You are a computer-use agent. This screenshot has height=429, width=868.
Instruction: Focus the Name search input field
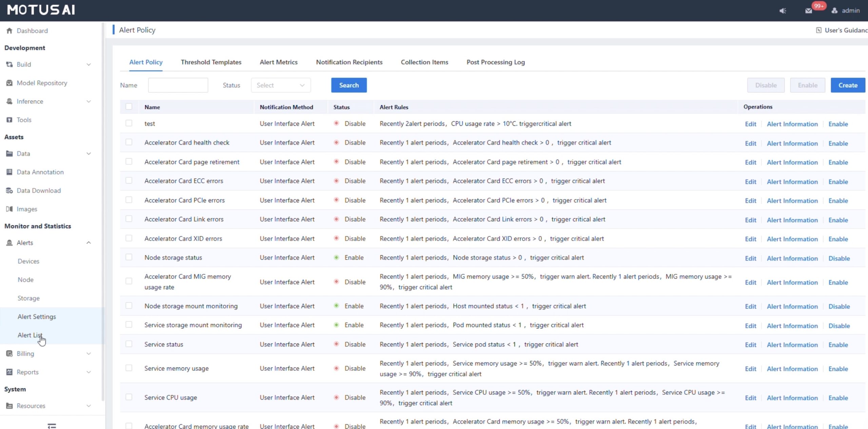click(x=178, y=85)
